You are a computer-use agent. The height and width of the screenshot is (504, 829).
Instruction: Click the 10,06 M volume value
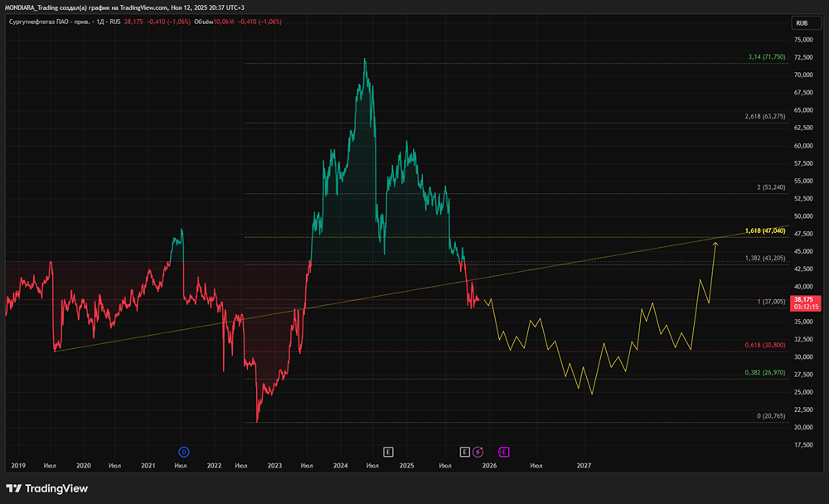point(224,22)
